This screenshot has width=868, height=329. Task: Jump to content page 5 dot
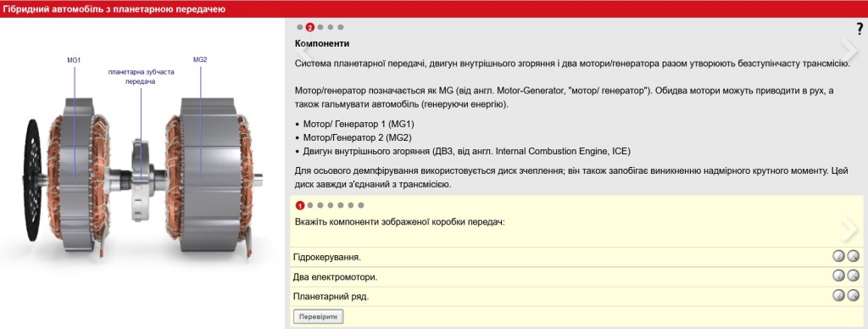pyautogui.click(x=340, y=27)
